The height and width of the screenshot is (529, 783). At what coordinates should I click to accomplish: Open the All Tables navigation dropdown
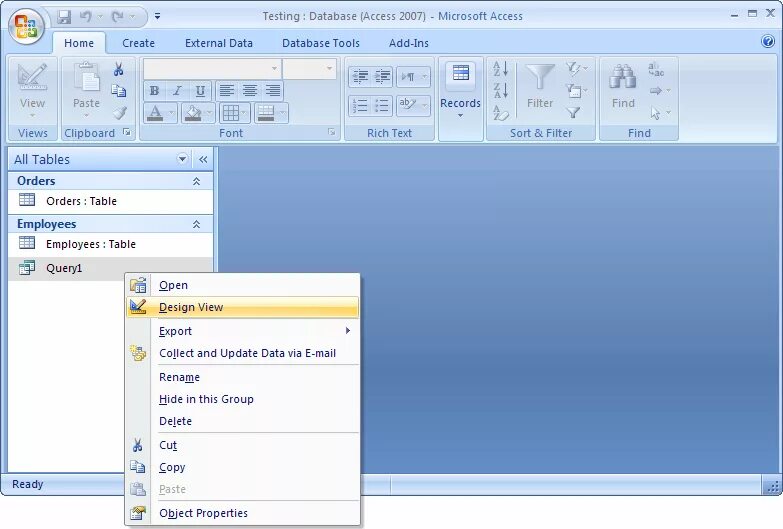182,159
